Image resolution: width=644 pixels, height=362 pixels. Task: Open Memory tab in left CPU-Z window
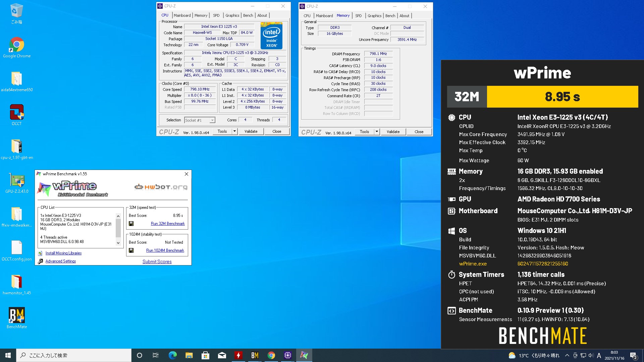pos(201,15)
